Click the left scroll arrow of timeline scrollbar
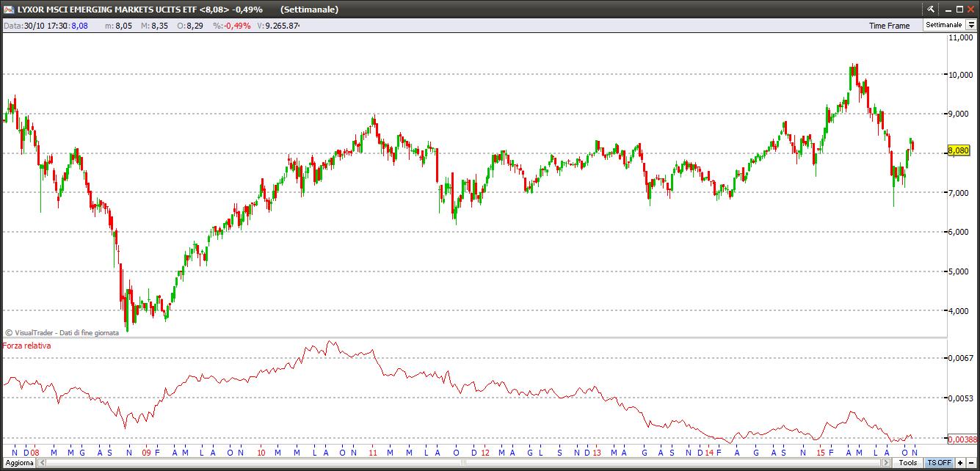980x471 pixels. pos(41,463)
